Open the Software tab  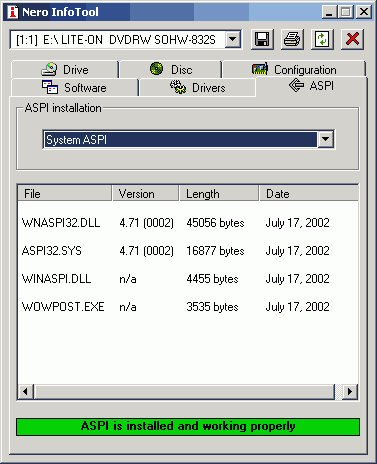(75, 88)
